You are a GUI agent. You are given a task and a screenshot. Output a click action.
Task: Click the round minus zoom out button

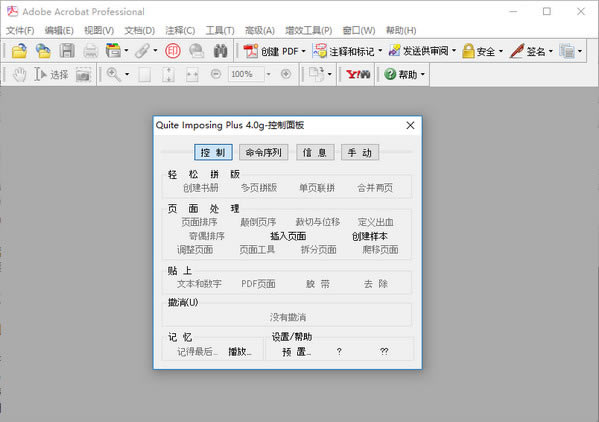pyautogui.click(x=216, y=74)
